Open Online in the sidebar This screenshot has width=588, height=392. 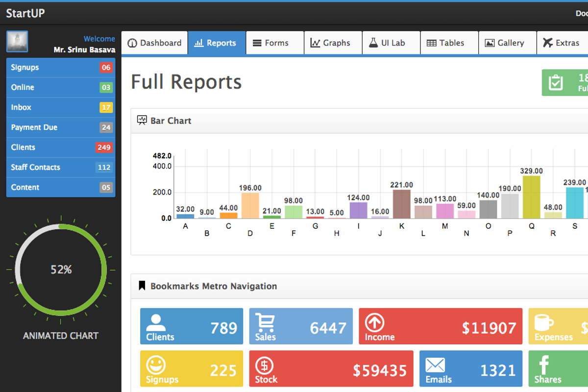(61, 87)
